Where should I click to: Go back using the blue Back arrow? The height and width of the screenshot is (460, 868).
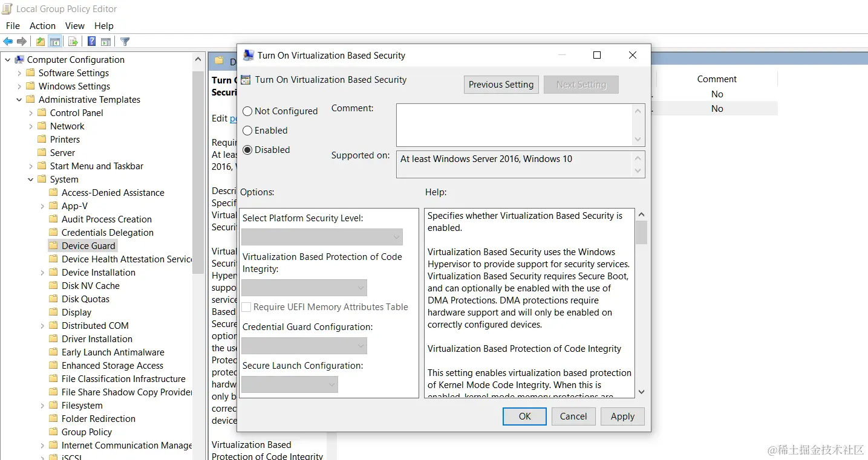coord(8,42)
